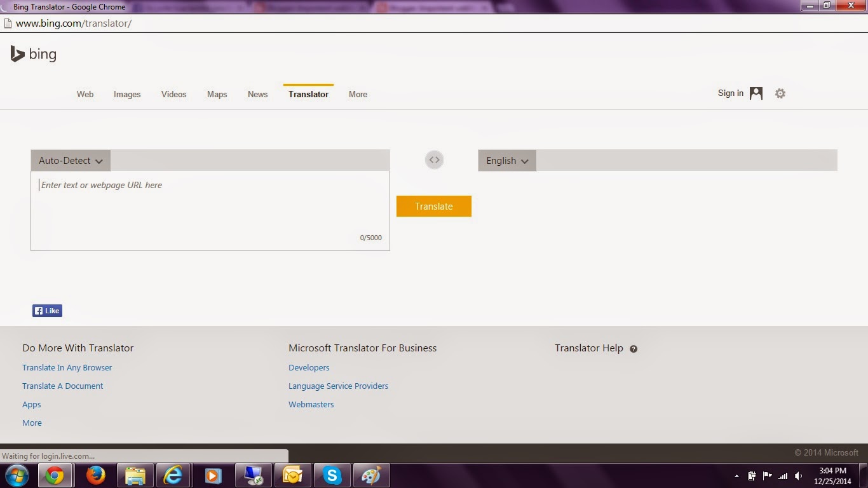This screenshot has width=868, height=488.
Task: Click the Do More With Translator heading
Action: (78, 348)
